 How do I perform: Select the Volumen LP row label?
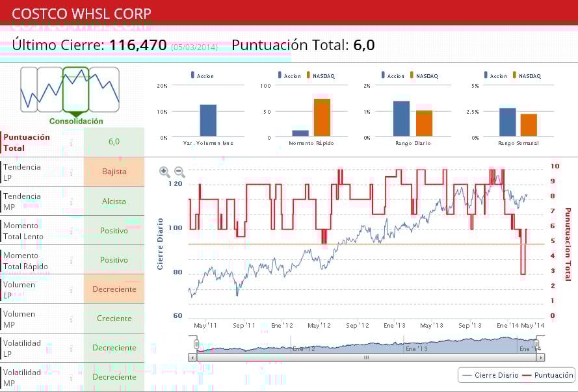[x=19, y=290]
